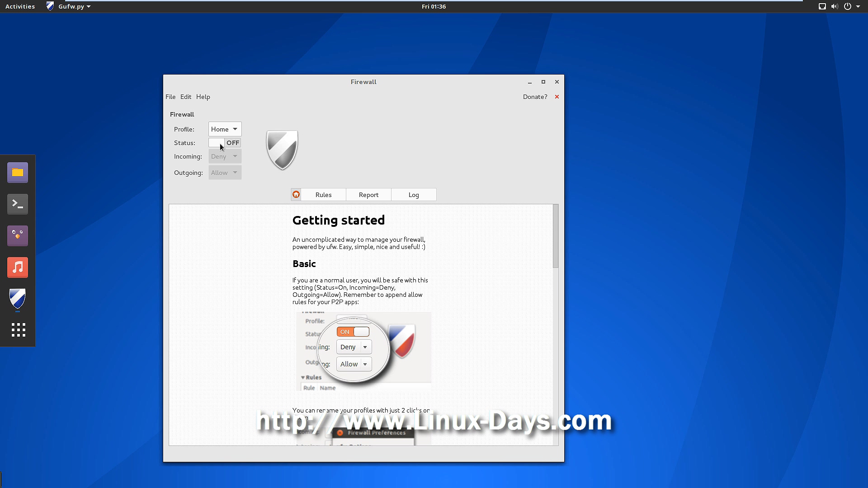Open the File menu
The width and height of the screenshot is (868, 488).
(x=170, y=97)
